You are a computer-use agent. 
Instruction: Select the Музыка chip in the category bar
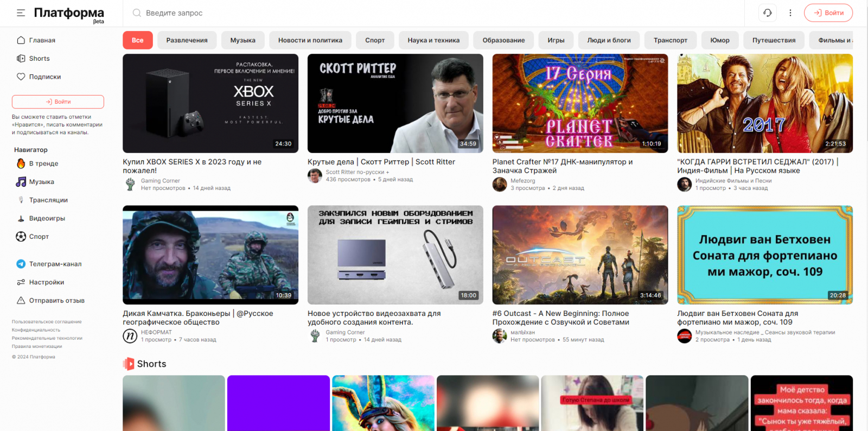(x=242, y=40)
